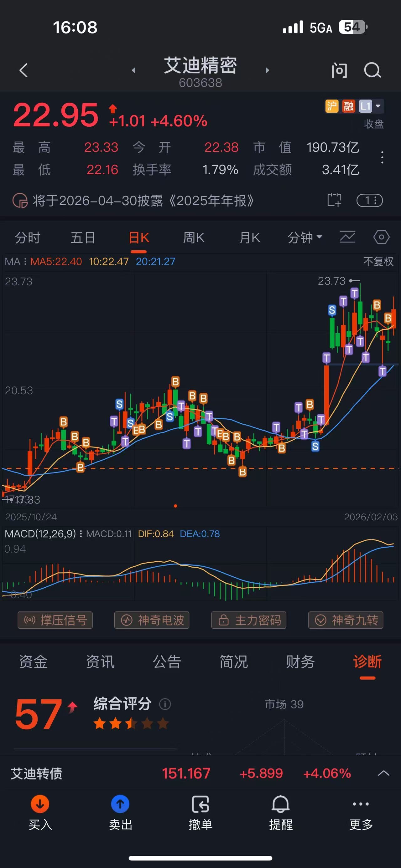Switch to the previous stock with the small left triangle
401x868 pixels.
point(133,70)
